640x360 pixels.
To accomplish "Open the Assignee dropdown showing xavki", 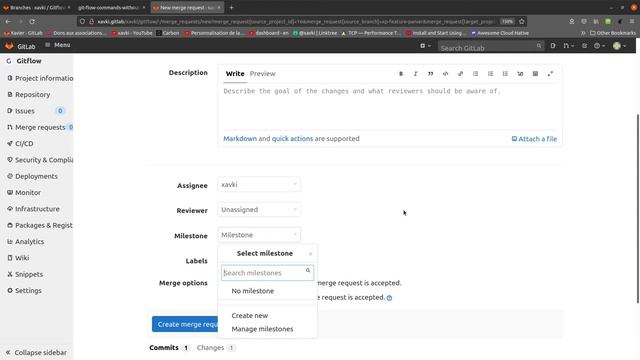I will pos(259,184).
